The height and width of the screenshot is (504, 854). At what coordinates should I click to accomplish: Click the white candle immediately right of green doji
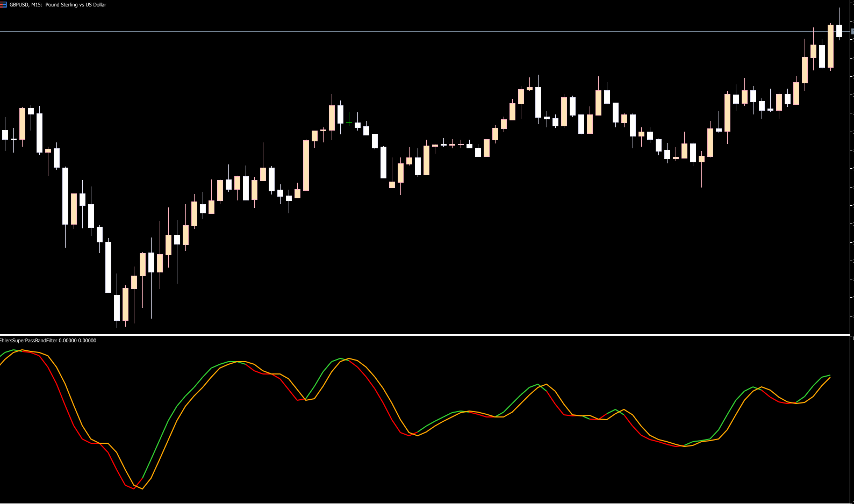(357, 125)
